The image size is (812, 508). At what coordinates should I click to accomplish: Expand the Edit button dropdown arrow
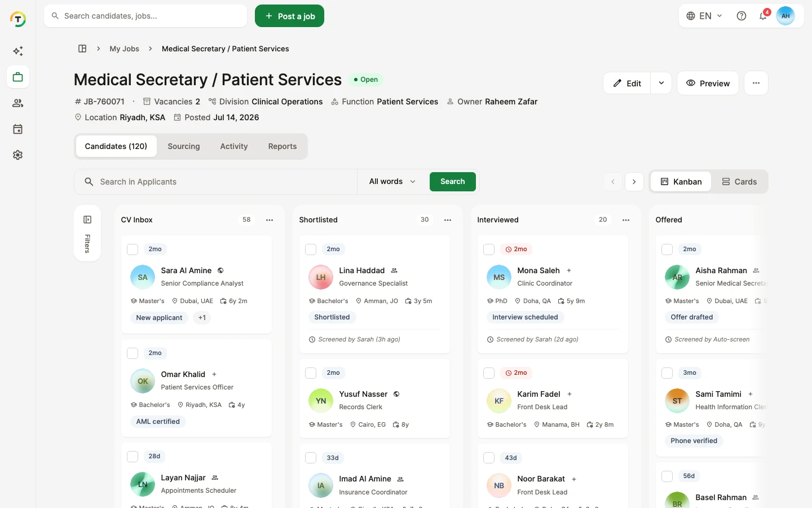(x=661, y=83)
